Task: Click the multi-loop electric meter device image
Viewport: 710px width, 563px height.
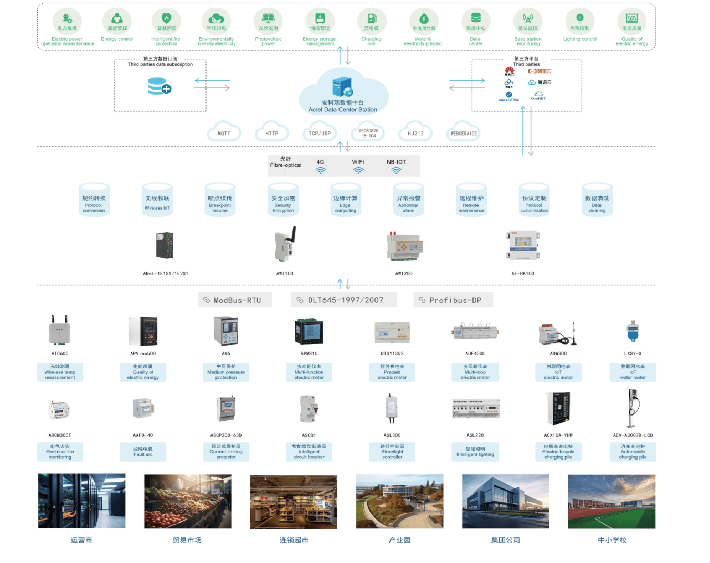Action: (475, 333)
